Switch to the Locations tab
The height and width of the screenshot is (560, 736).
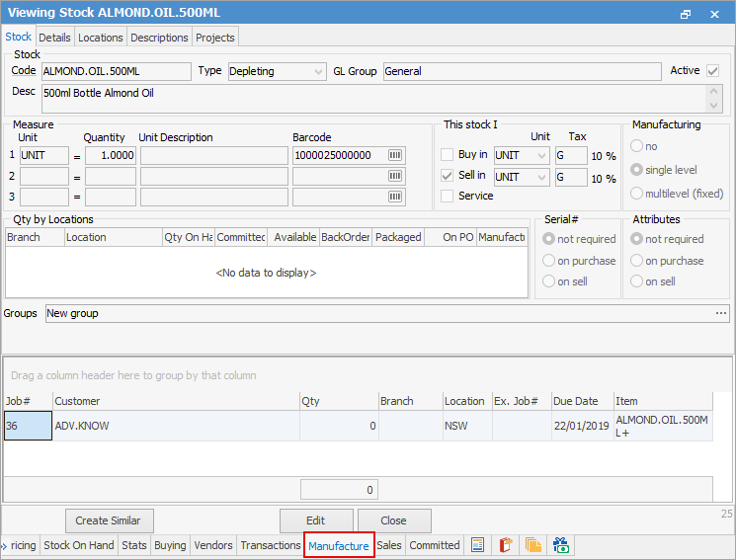pyautogui.click(x=101, y=38)
